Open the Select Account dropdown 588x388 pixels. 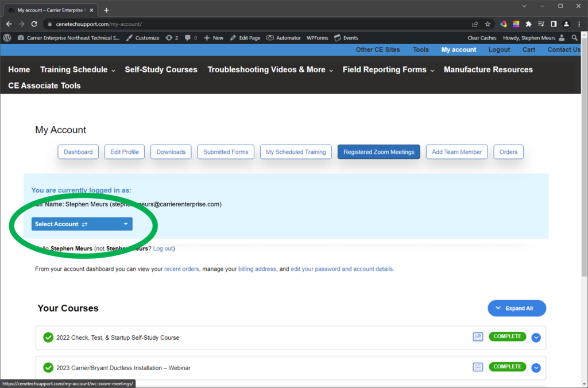click(x=82, y=224)
